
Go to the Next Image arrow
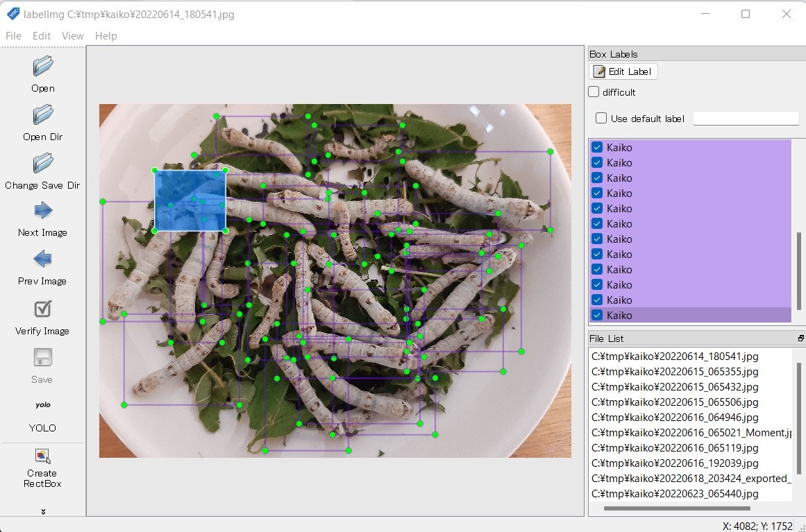click(42, 211)
